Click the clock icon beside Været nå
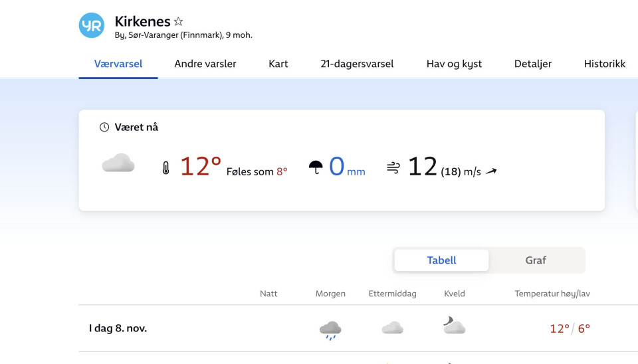This screenshot has height=364, width=638. click(104, 127)
